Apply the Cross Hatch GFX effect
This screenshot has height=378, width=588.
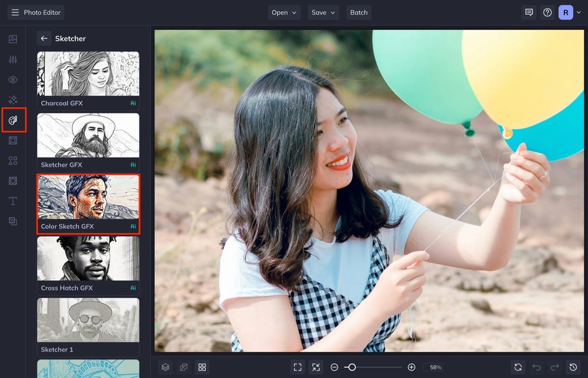88,265
